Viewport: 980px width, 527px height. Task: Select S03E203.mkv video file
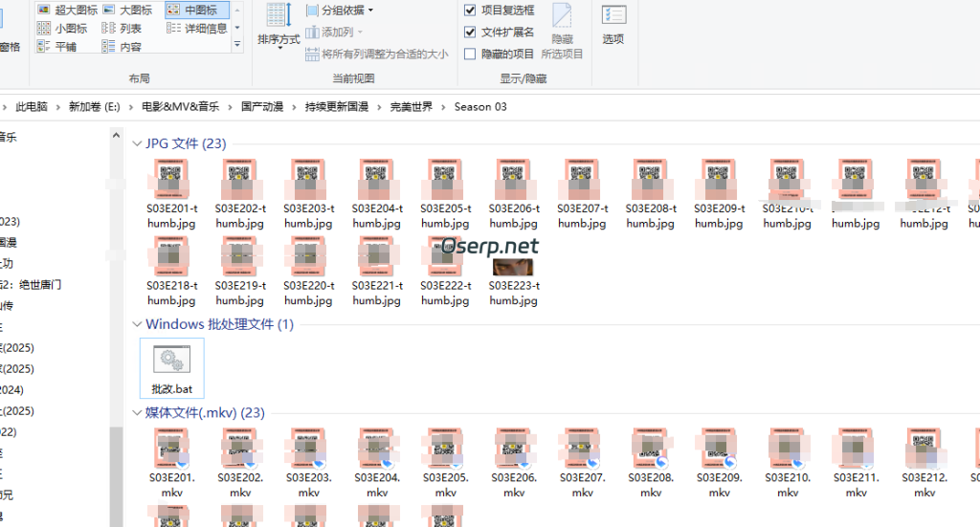point(309,463)
